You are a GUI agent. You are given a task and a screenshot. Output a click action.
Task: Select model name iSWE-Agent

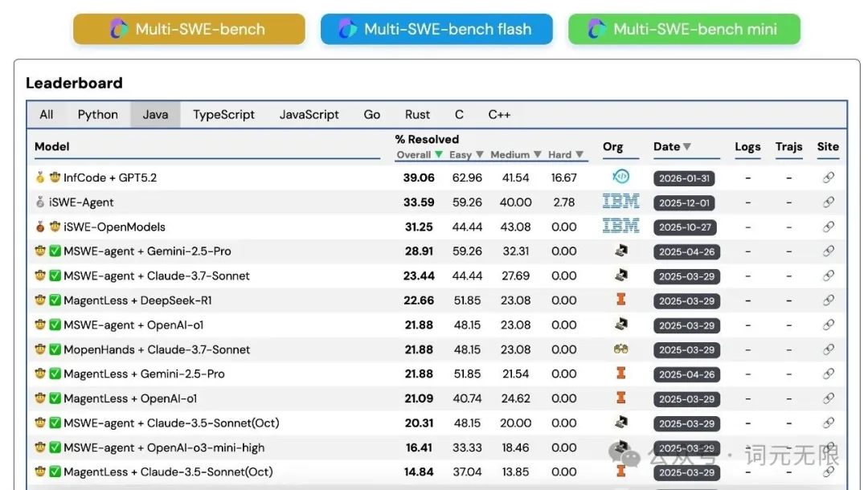click(x=81, y=202)
